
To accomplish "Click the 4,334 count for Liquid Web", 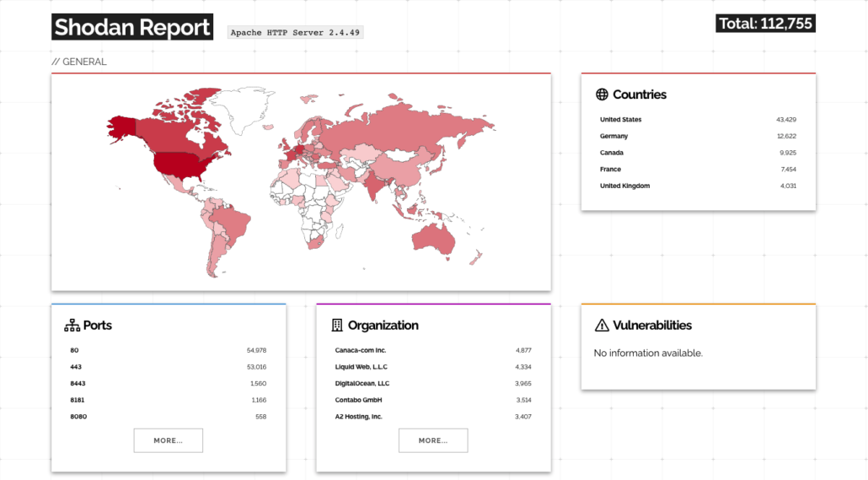I will [x=523, y=367].
